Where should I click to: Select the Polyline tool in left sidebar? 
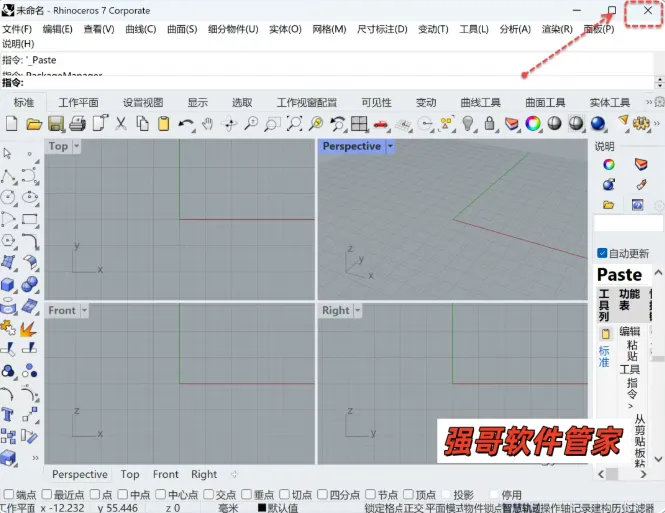coord(8,176)
